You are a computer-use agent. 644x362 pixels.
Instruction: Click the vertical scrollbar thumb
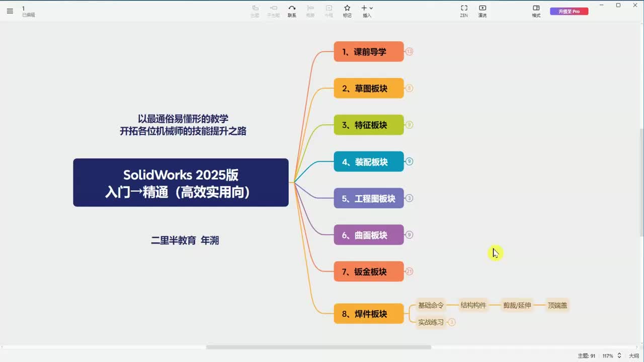click(x=641, y=182)
